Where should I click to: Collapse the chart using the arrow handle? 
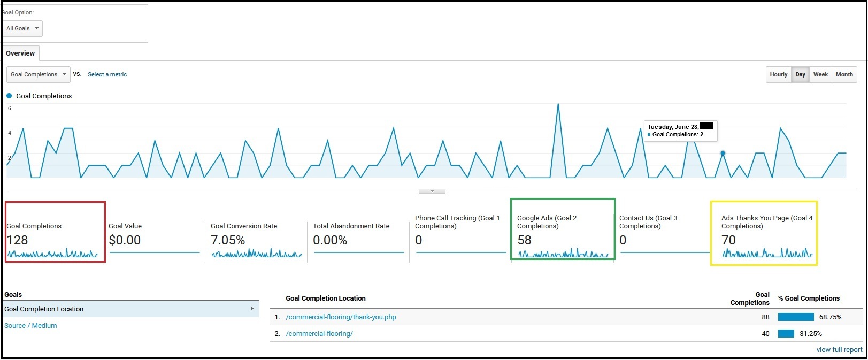tap(432, 190)
